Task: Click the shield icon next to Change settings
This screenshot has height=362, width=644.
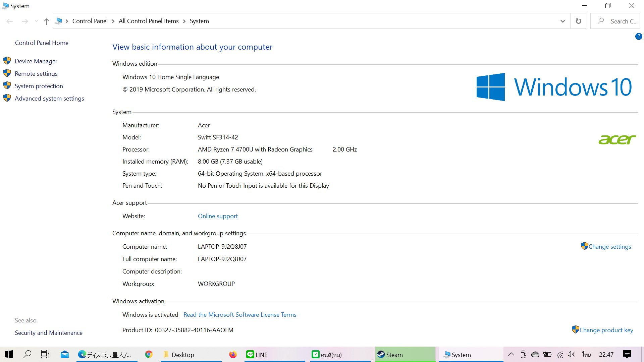Action: tap(584, 246)
